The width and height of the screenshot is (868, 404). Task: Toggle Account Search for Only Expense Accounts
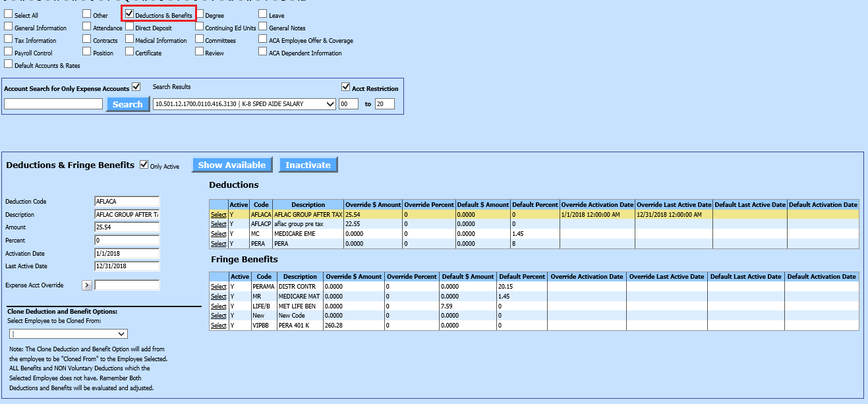click(136, 86)
